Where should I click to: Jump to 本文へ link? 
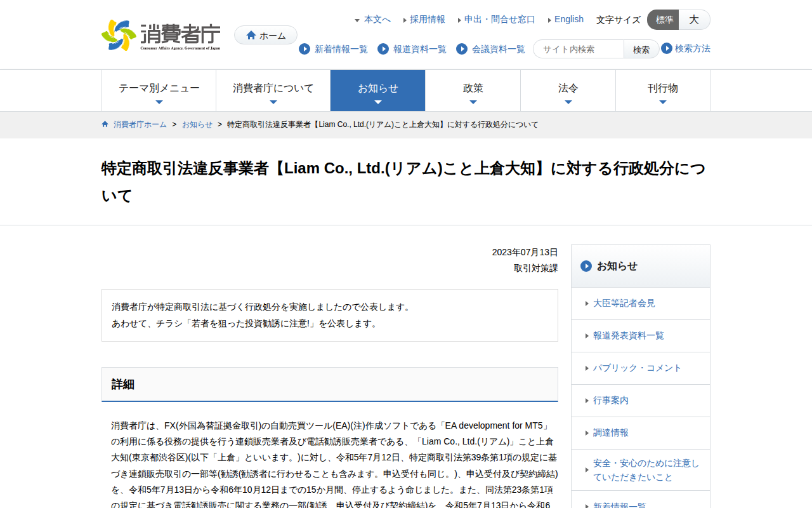tap(377, 20)
